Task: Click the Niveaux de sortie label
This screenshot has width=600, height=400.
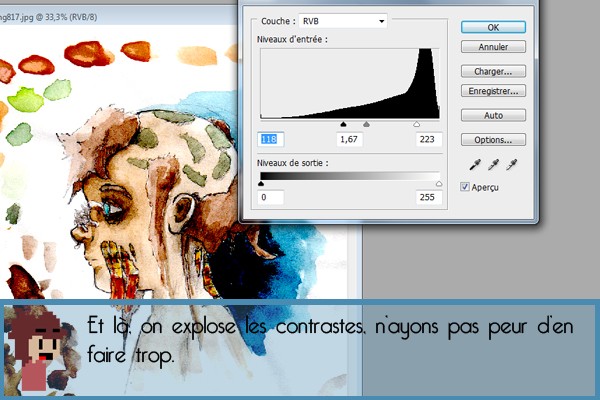Action: point(292,163)
